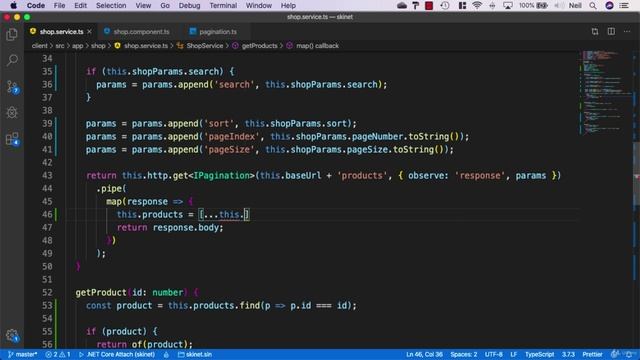Click the Siri icon in menu bar
The width and height of the screenshot is (640, 360).
coord(609,5)
